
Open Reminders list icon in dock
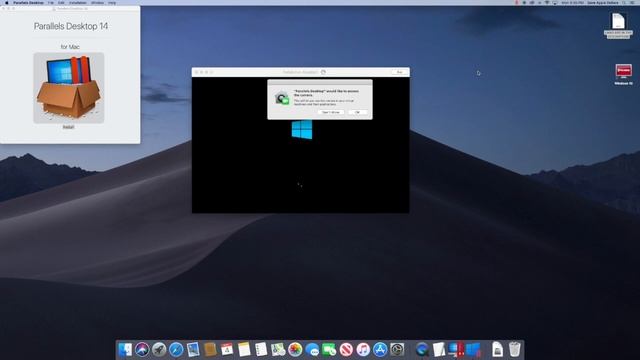tap(261, 350)
